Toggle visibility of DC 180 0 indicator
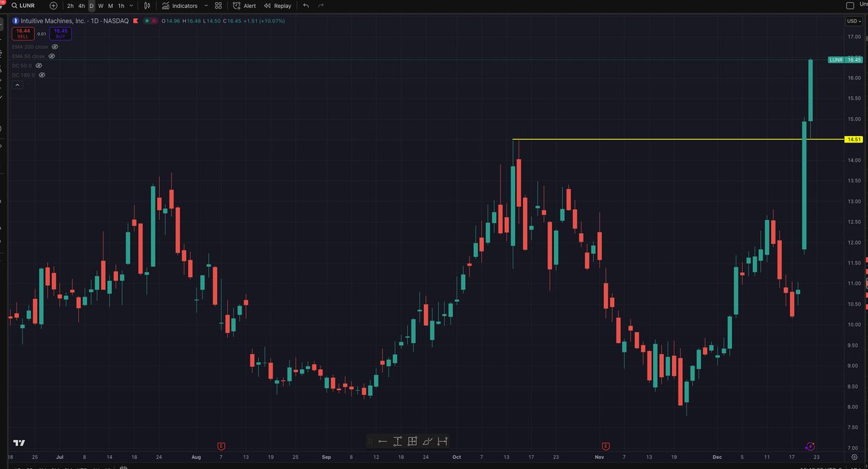 pos(41,75)
